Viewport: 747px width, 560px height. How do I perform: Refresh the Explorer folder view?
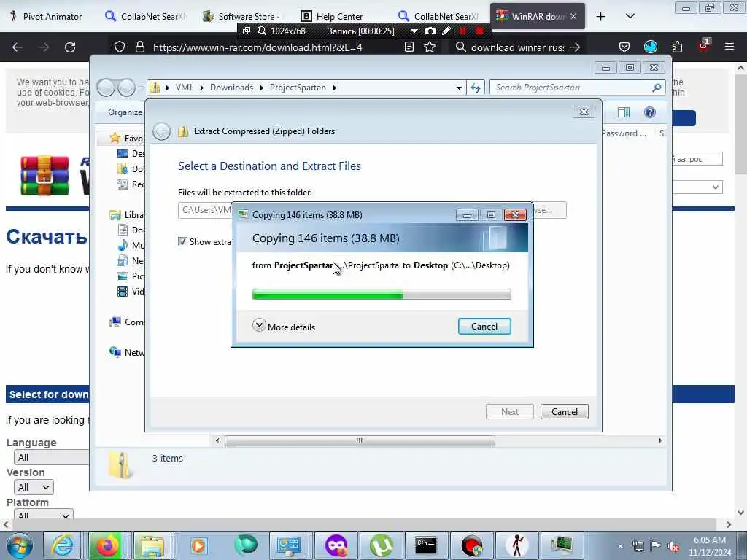click(476, 87)
